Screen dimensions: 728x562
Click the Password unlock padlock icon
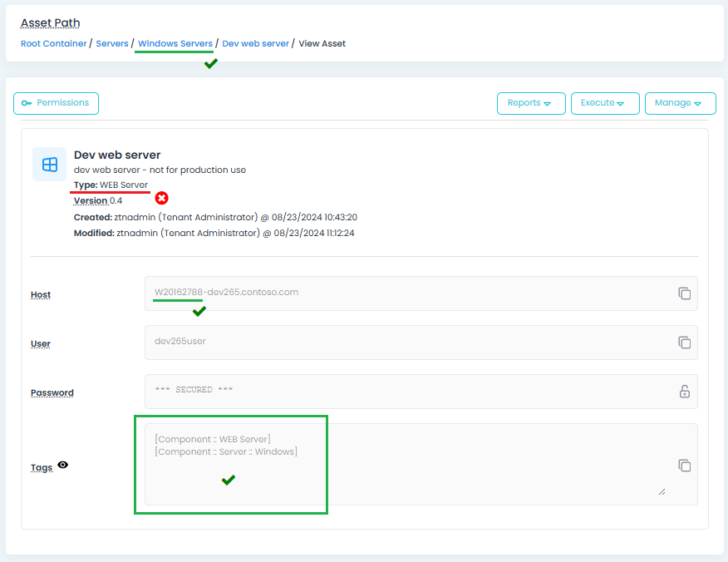click(x=684, y=392)
